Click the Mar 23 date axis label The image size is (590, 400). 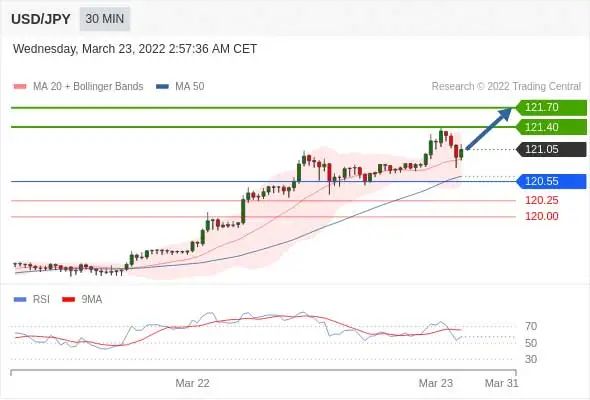coord(436,383)
